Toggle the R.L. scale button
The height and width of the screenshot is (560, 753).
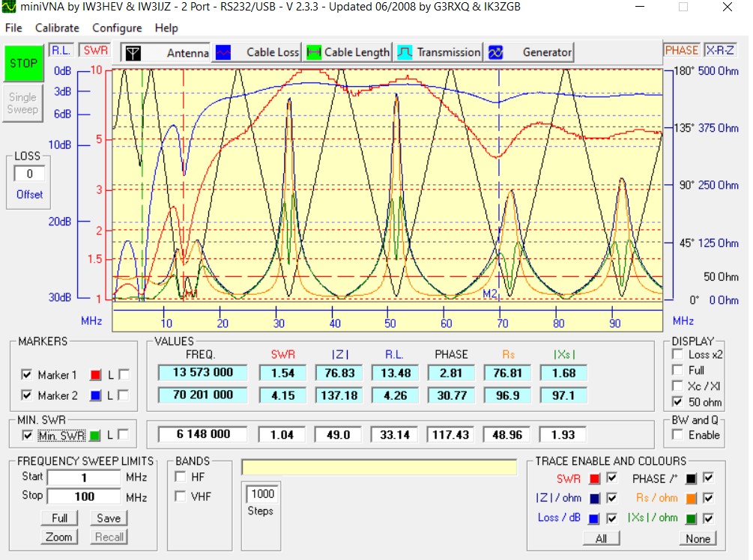tap(60, 50)
